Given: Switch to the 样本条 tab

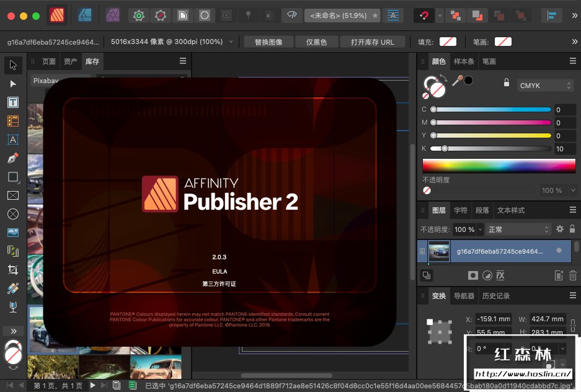Looking at the screenshot, I should [x=464, y=61].
